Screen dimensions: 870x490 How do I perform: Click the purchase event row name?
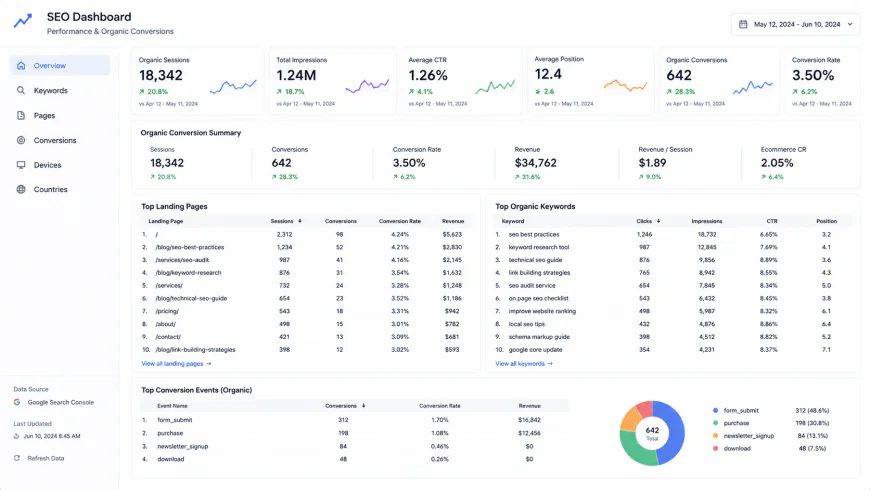click(170, 433)
